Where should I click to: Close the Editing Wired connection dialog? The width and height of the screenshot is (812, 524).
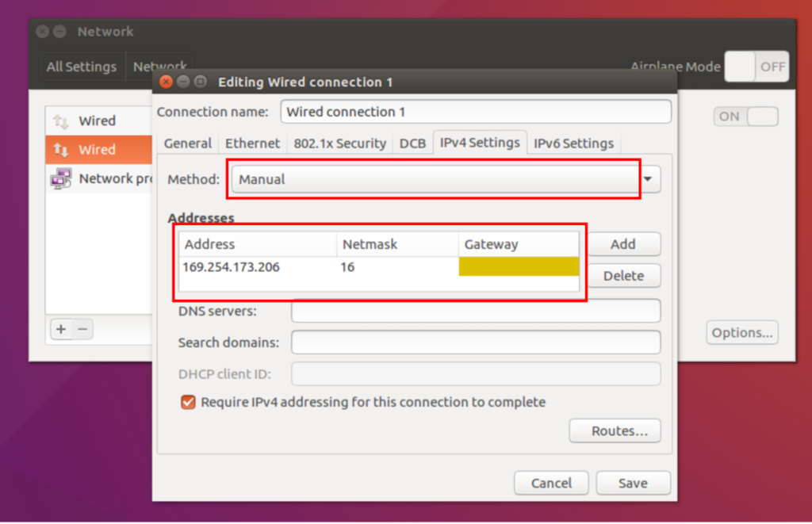point(166,82)
